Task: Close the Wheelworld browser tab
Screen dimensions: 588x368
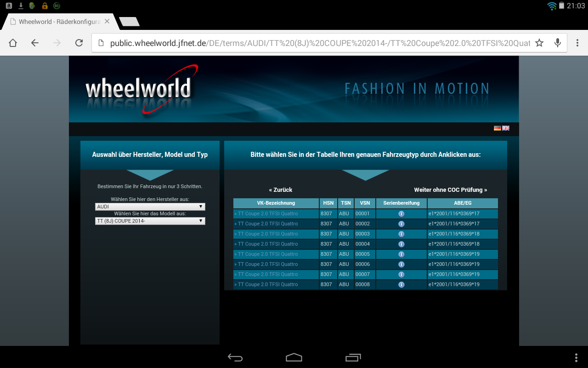Action: pyautogui.click(x=107, y=22)
